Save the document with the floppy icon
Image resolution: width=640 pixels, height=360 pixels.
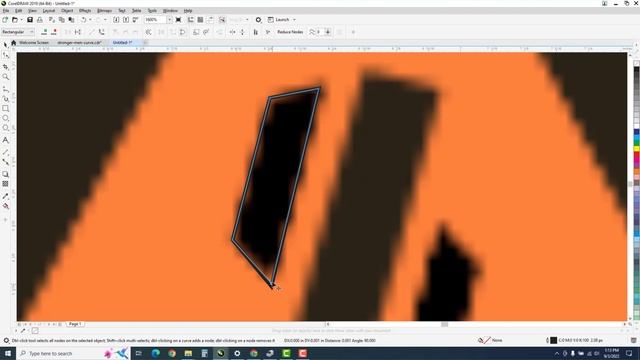pyautogui.click(x=30, y=20)
